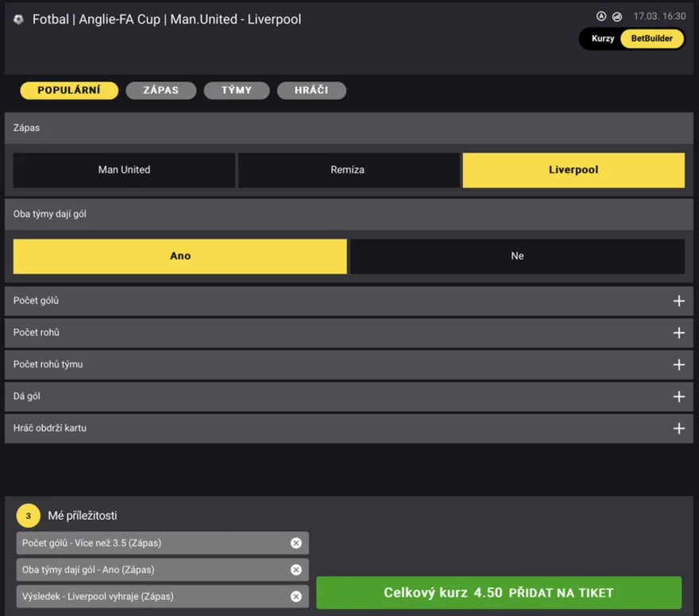Open the POPULÁRNÍ tab
The image size is (699, 616).
(x=69, y=90)
